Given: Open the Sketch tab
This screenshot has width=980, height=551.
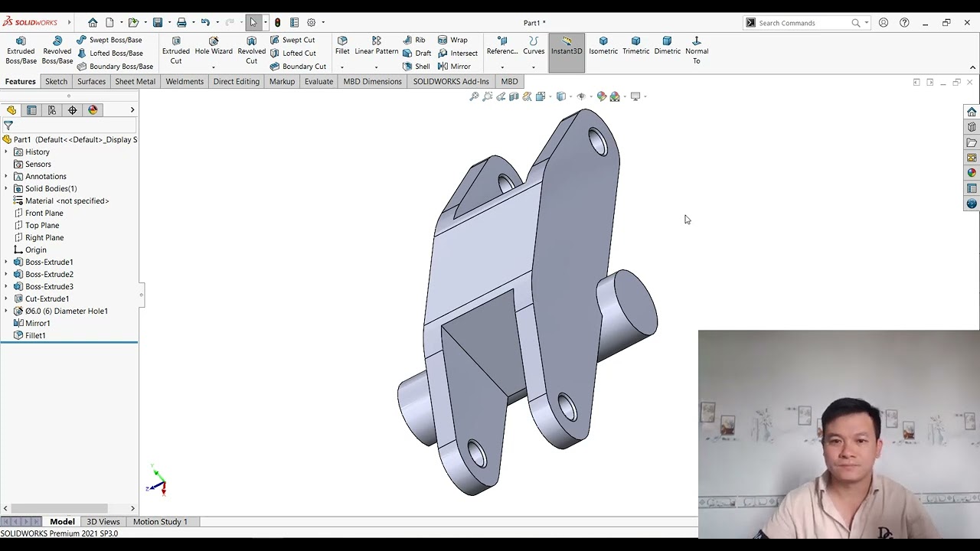Looking at the screenshot, I should click(x=56, y=81).
